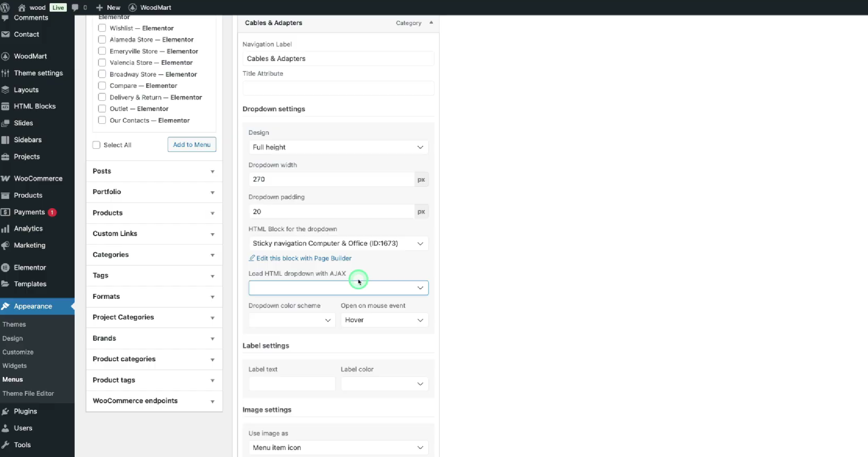Click the HTML Blocks sidebar icon
868x457 pixels.
[x=6, y=106]
